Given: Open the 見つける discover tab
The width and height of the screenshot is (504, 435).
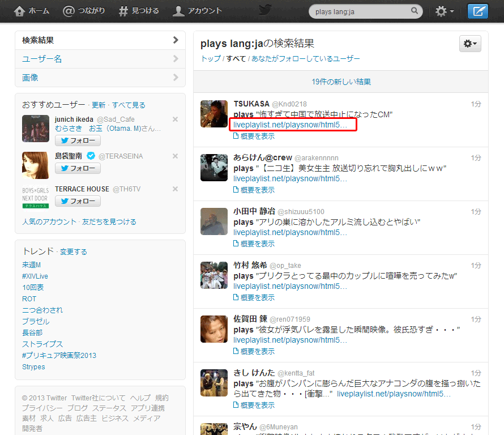Looking at the screenshot, I should [139, 11].
